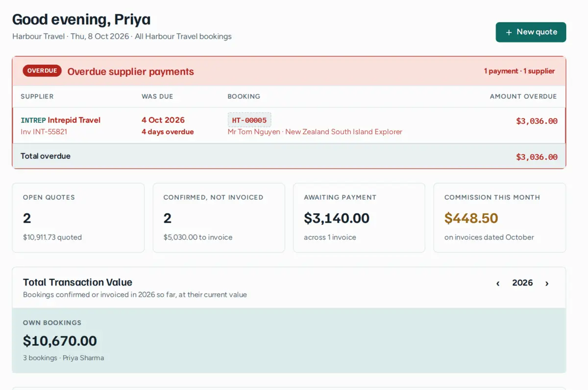Click the AMOUNT OVERDUE column header
The height and width of the screenshot is (390, 588).
pyautogui.click(x=523, y=96)
